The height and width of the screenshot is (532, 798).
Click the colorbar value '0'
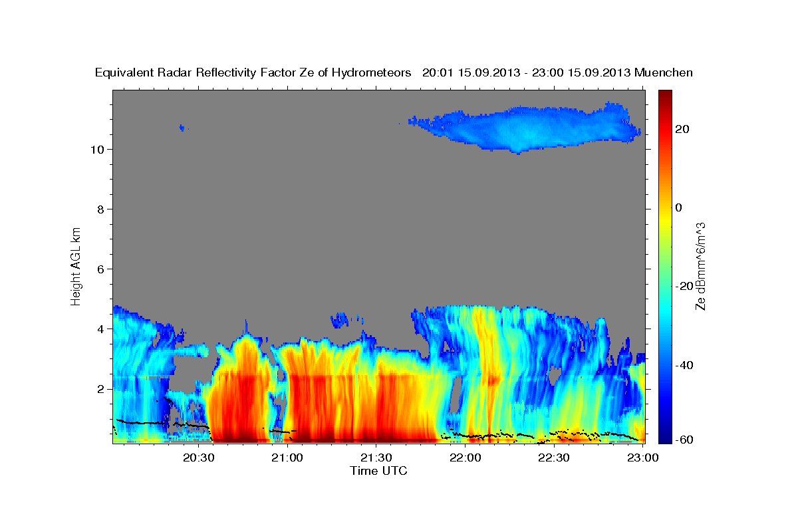[679, 207]
